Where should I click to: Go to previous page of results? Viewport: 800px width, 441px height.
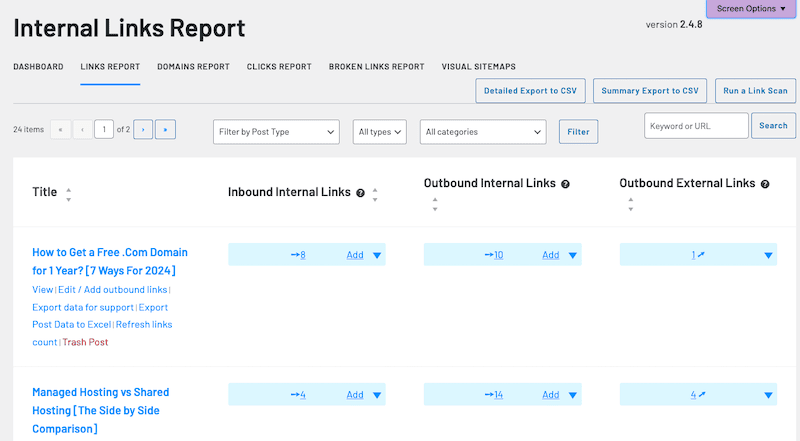tap(83, 130)
